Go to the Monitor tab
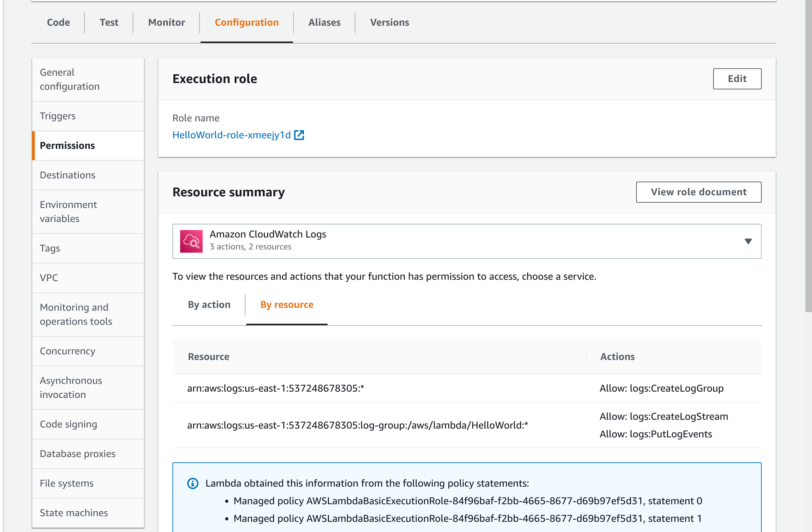Screen dimensions: 812x532 tap(166, 23)
